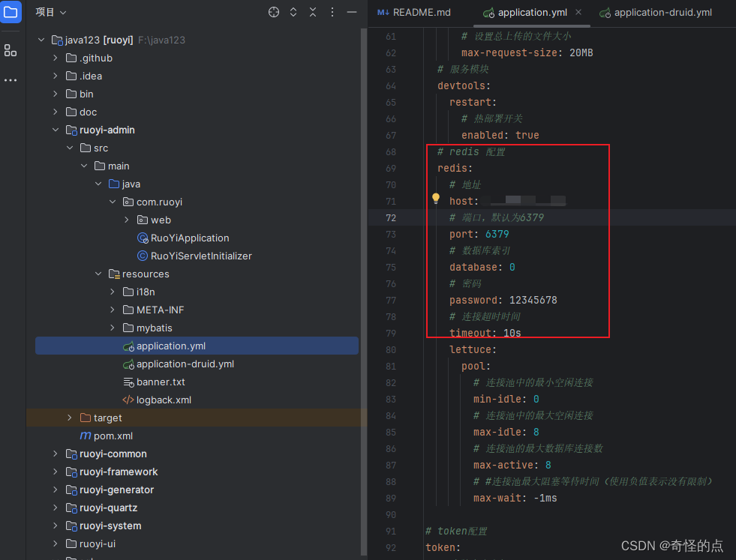
Task: Click the 'timeout: 10s' line
Action: tap(485, 333)
